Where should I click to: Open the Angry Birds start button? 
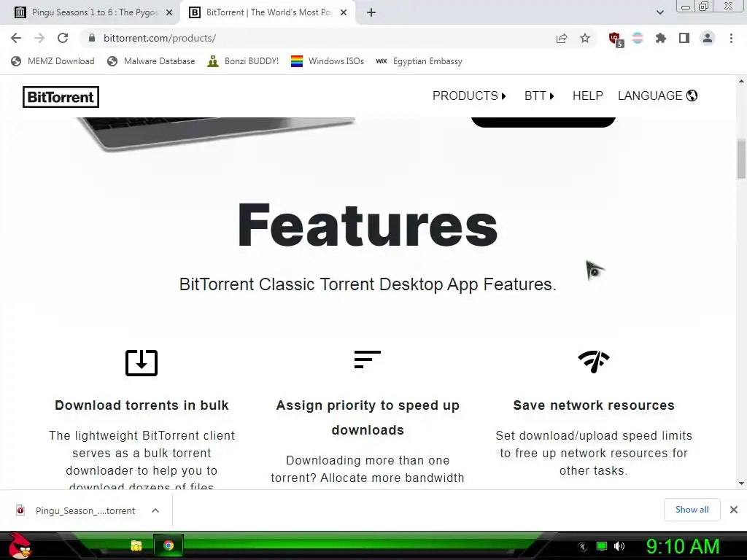(x=20, y=545)
